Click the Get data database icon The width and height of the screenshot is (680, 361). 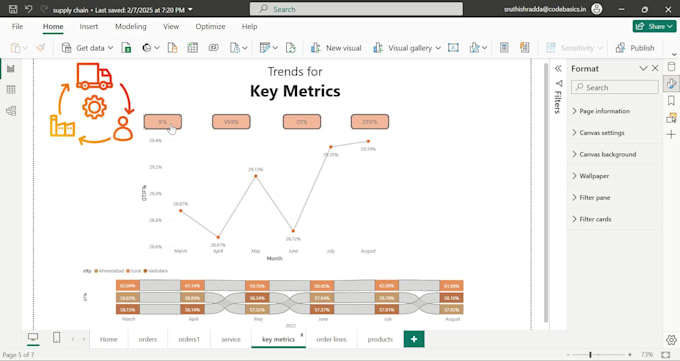point(66,48)
